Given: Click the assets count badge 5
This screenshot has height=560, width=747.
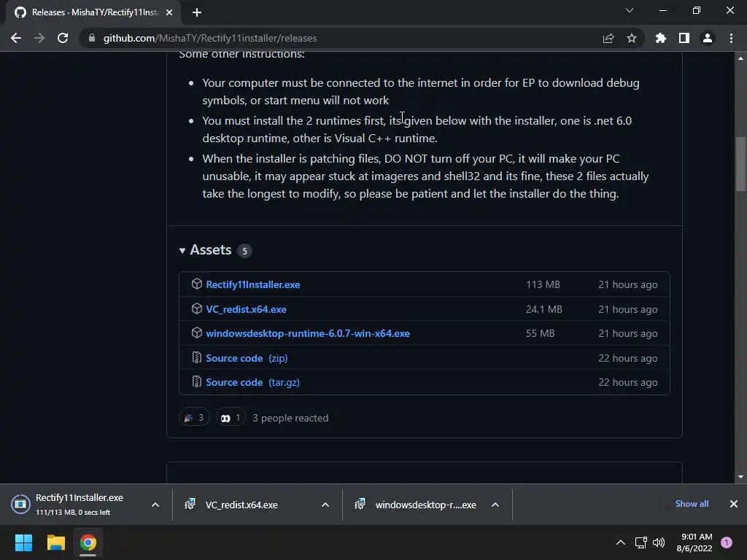Looking at the screenshot, I should 244,251.
